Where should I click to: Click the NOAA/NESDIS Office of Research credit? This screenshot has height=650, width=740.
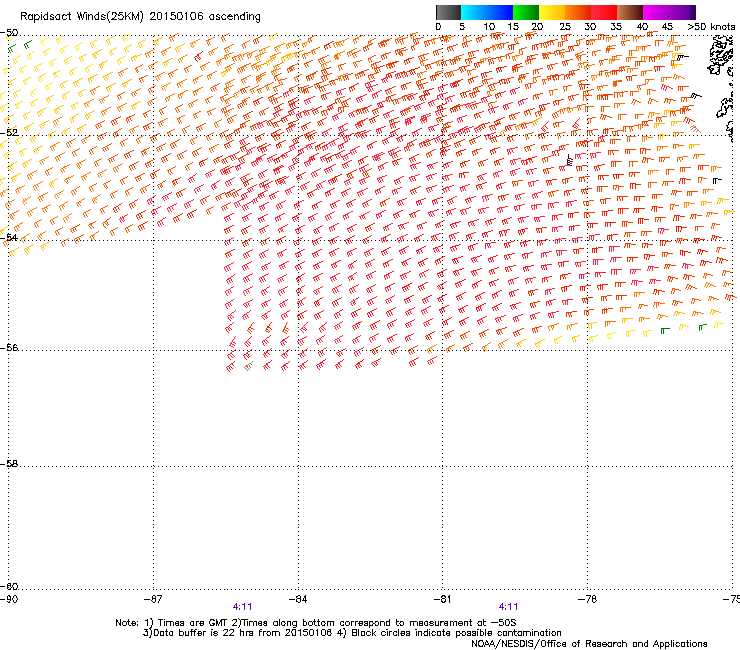point(589,644)
